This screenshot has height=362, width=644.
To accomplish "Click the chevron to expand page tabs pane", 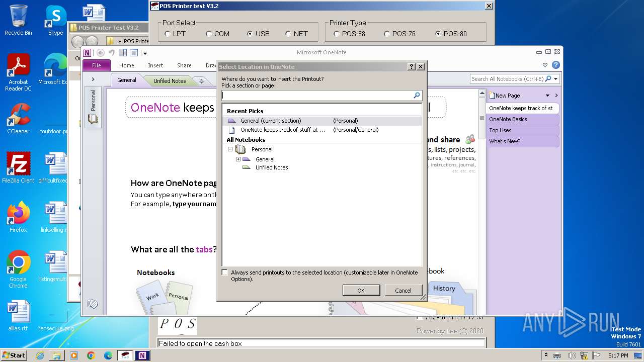I will [556, 96].
